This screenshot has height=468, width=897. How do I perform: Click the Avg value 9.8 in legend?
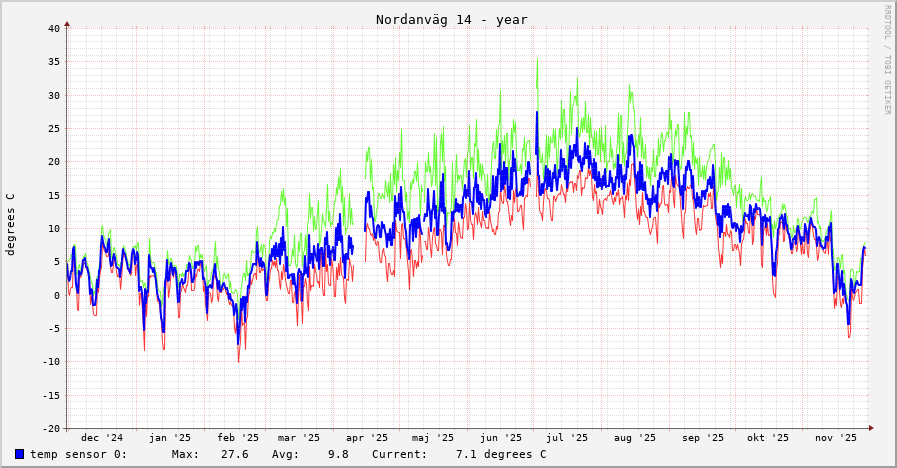[x=338, y=454]
